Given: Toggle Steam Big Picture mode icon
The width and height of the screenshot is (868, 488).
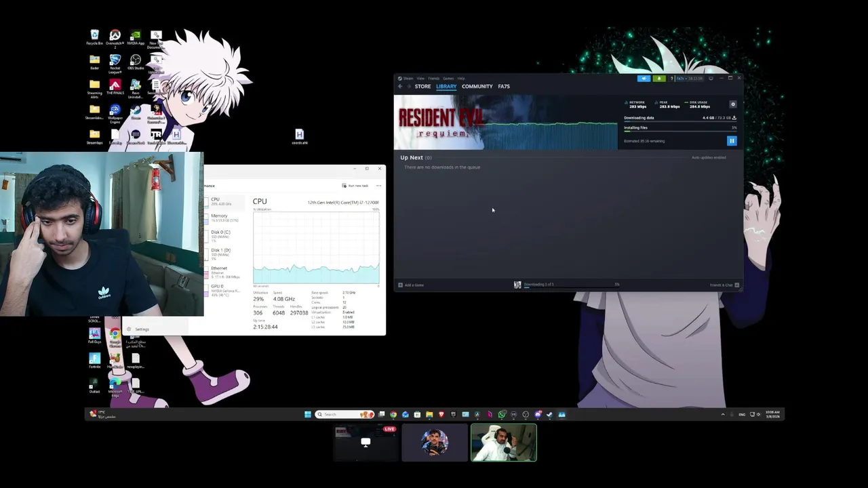Looking at the screenshot, I should [711, 79].
